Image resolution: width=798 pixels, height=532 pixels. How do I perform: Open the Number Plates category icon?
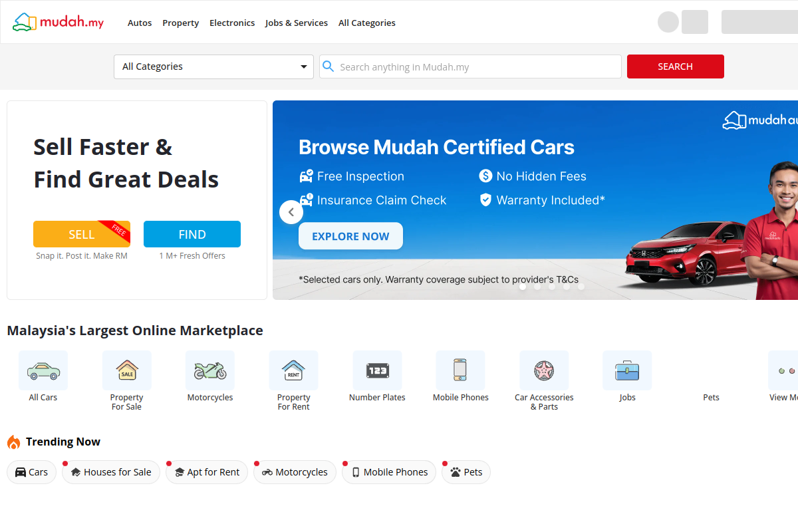(x=377, y=370)
